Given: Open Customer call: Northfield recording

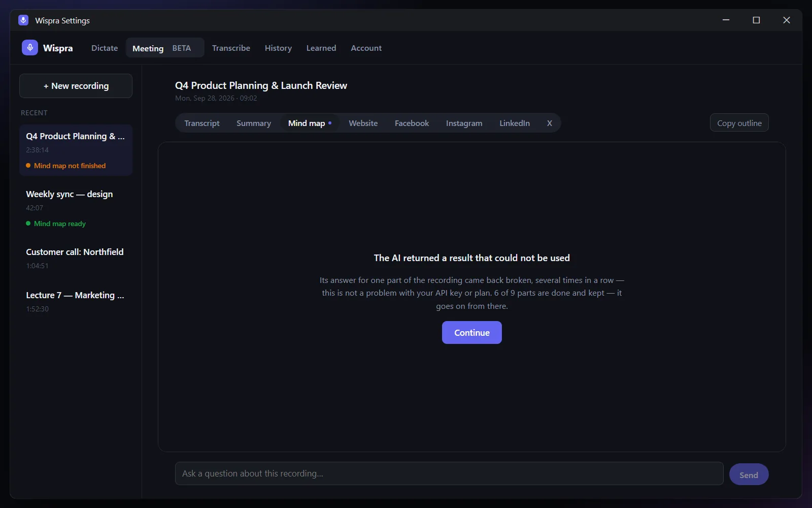Looking at the screenshot, I should (76, 258).
